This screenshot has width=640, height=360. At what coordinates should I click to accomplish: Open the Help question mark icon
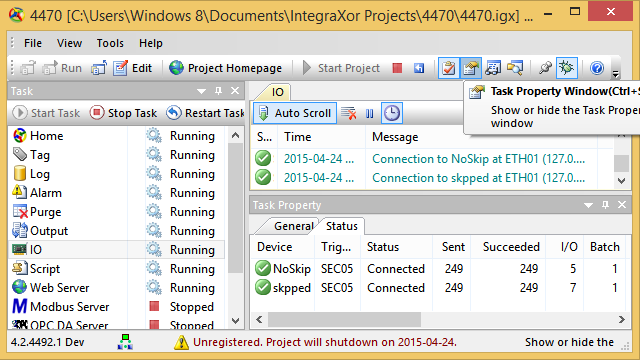pos(597,68)
